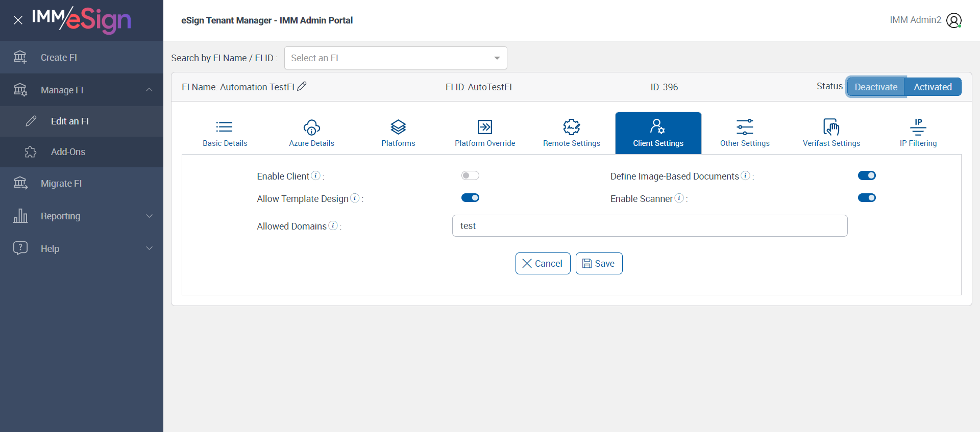Screen dimensions: 980x432
Task: Switch to the Azure Details tab
Action: pyautogui.click(x=311, y=133)
